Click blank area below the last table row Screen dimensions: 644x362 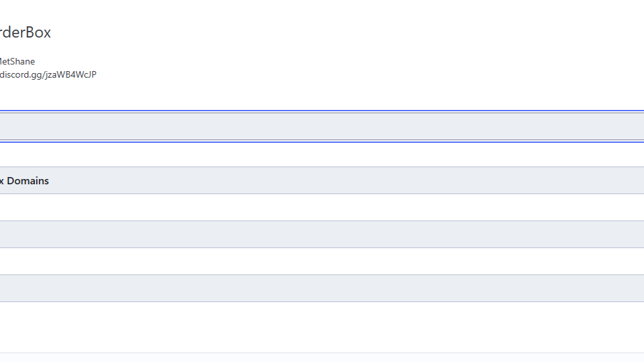[322, 326]
